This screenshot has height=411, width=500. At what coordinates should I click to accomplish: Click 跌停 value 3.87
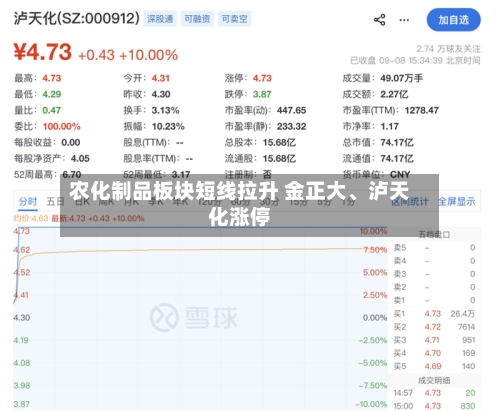(262, 94)
